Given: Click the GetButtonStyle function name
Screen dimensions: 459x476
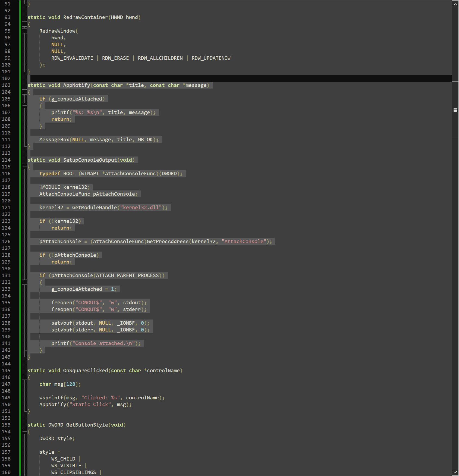Looking at the screenshot, I should (x=87, y=425).
